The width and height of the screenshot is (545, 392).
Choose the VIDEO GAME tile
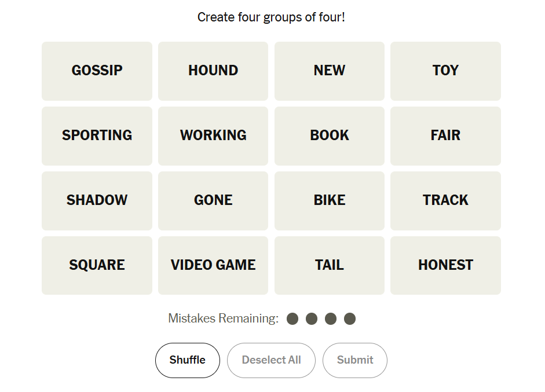point(213,265)
